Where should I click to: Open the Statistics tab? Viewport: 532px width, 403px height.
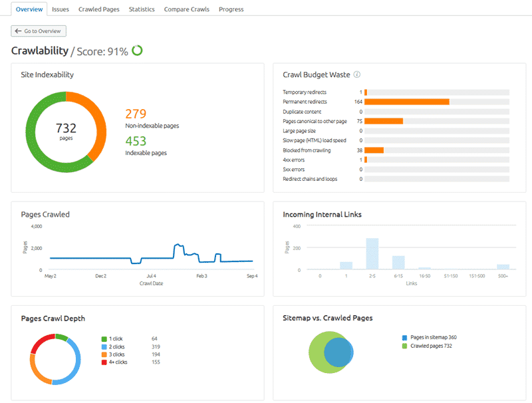[142, 9]
